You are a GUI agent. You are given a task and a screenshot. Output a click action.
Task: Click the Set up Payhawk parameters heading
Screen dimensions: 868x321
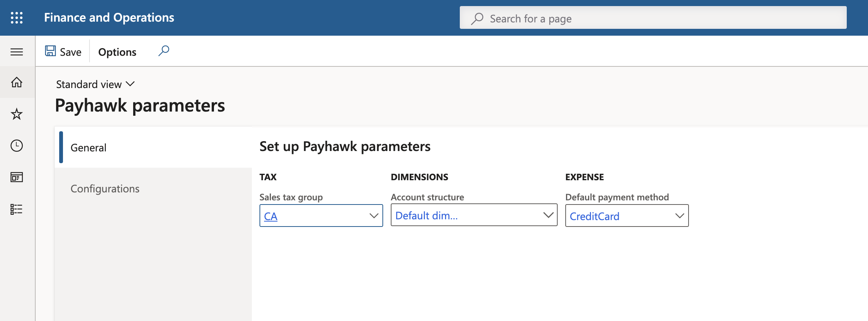[x=345, y=146]
